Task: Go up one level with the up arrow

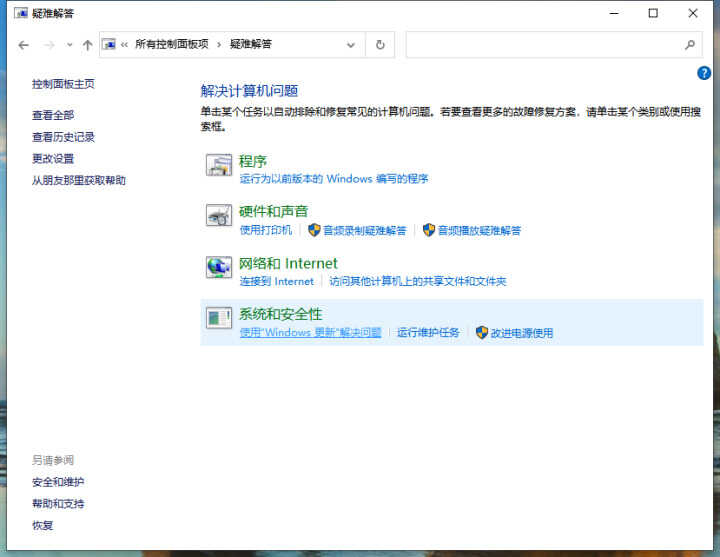Action: coord(87,45)
